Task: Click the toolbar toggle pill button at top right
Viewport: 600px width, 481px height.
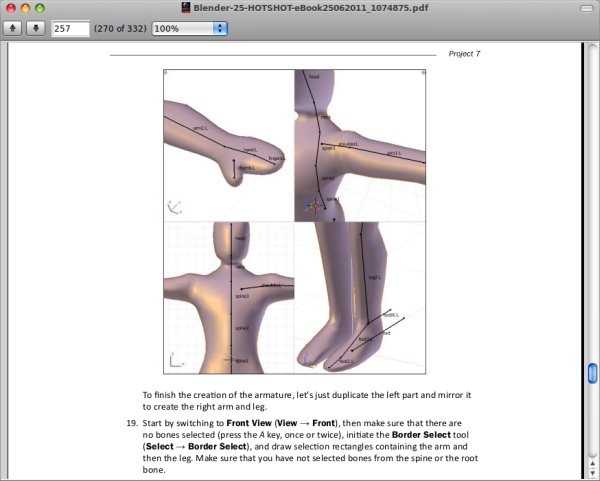Action: coord(587,8)
